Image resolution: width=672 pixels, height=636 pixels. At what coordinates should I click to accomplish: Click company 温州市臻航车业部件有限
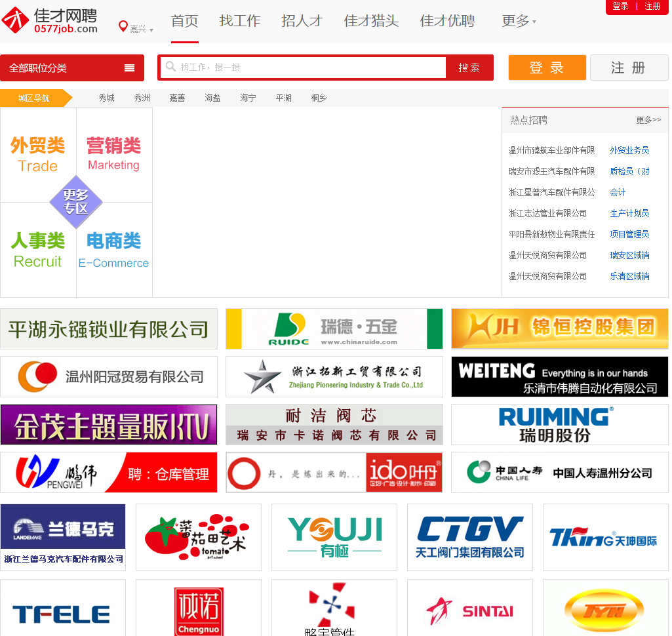click(551, 150)
